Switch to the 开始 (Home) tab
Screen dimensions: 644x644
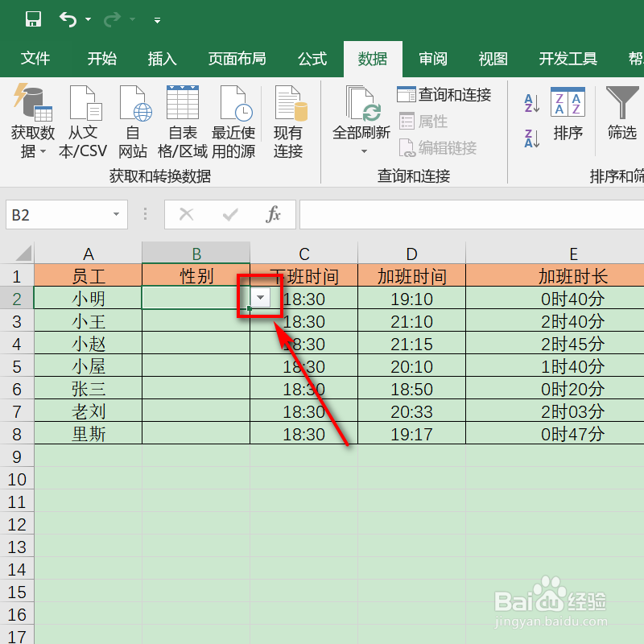[101, 58]
